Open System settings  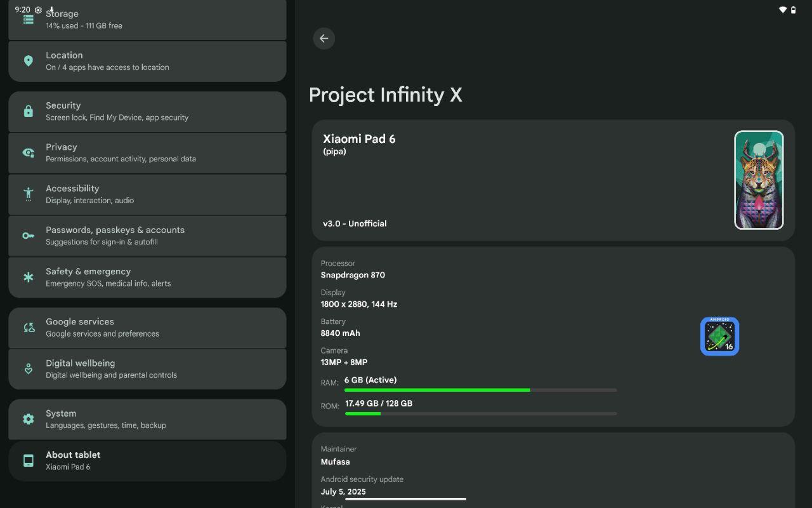pyautogui.click(x=147, y=419)
